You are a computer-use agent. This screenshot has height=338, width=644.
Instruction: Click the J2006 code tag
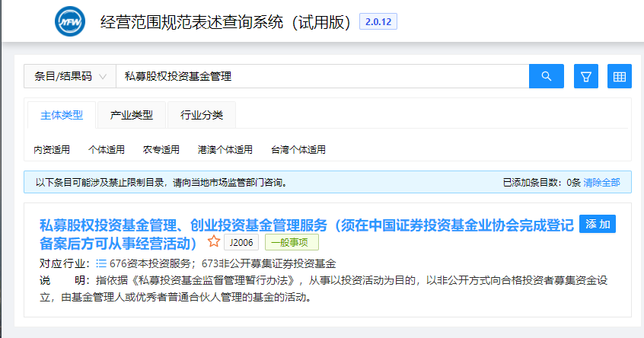pyautogui.click(x=241, y=242)
